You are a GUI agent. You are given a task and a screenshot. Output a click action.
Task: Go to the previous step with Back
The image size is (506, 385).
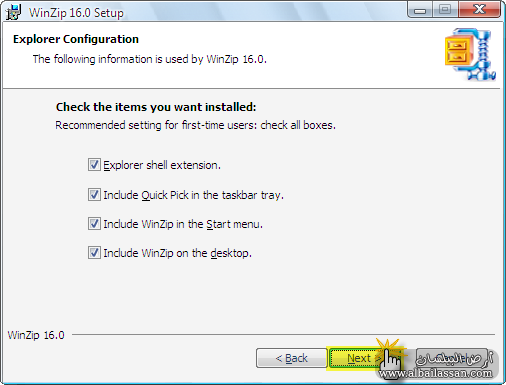click(x=291, y=358)
